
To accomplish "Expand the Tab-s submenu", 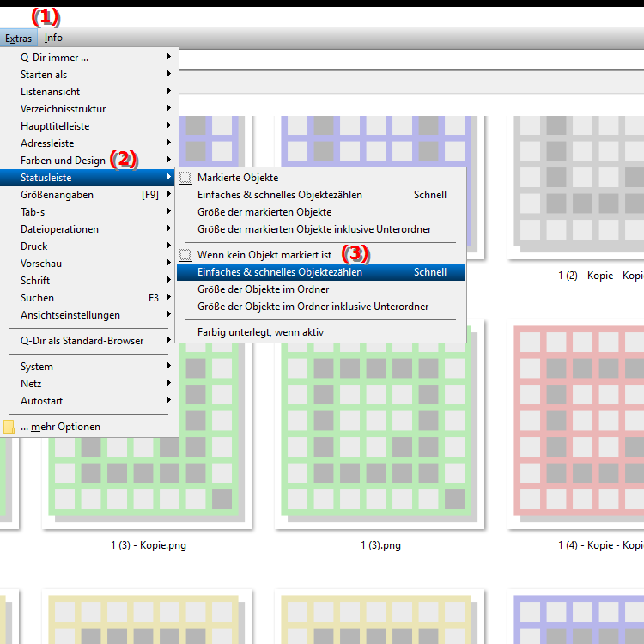I will (89, 212).
